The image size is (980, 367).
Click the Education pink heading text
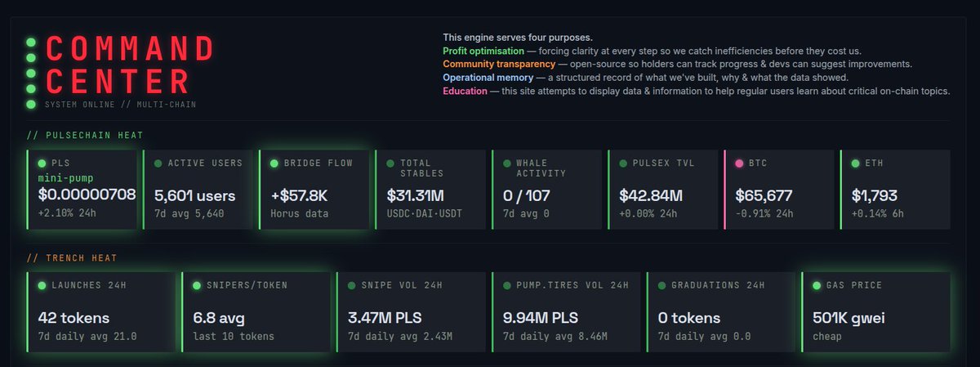465,91
